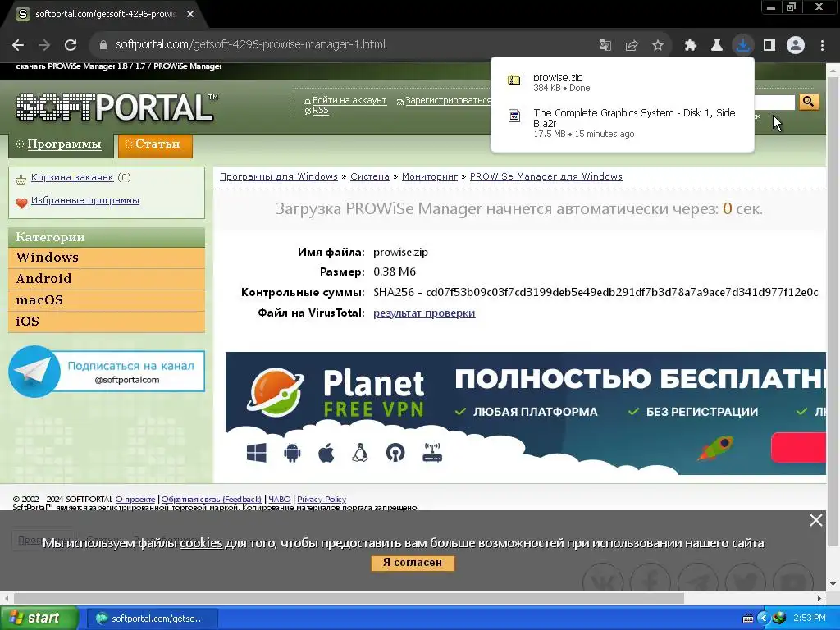Select the Windows category

click(107, 258)
